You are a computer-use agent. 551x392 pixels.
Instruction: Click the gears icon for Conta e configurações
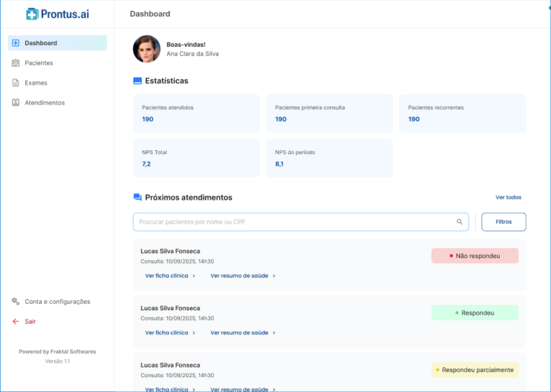(16, 301)
